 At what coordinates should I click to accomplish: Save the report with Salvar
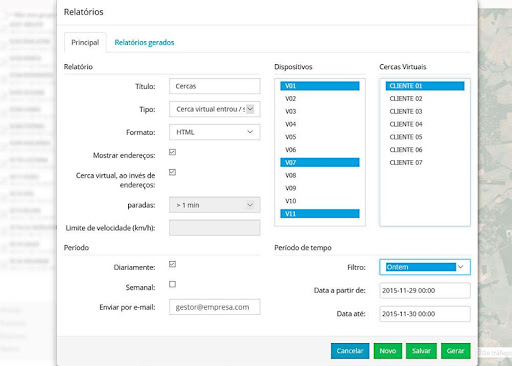click(421, 351)
